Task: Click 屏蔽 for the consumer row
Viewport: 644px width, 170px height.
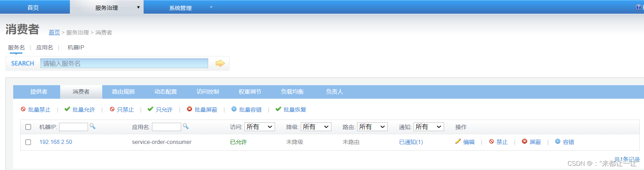Action: [x=535, y=142]
